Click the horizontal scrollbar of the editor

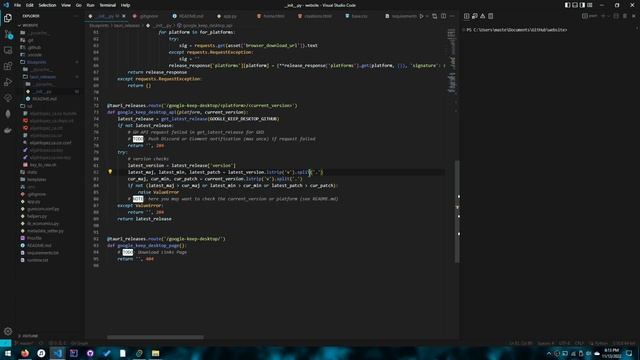155,337
